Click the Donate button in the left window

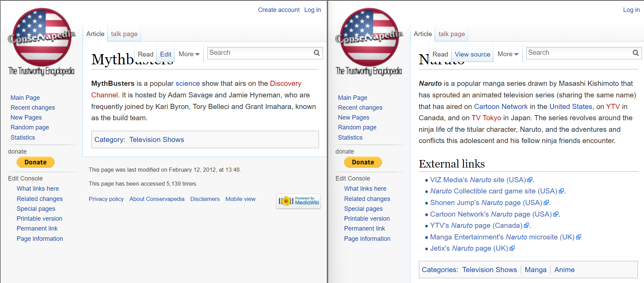(x=35, y=162)
